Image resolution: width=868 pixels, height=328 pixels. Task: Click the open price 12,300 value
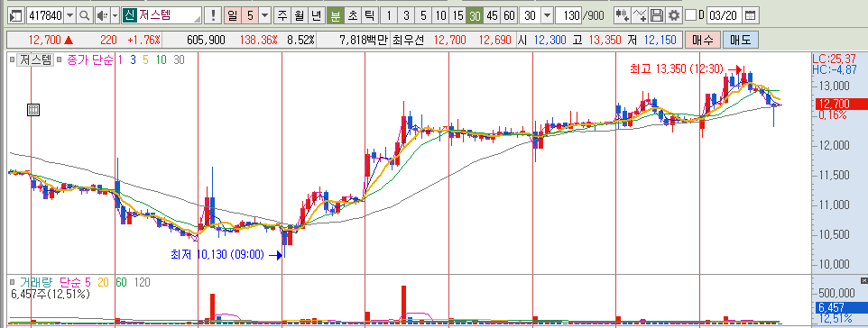point(549,40)
